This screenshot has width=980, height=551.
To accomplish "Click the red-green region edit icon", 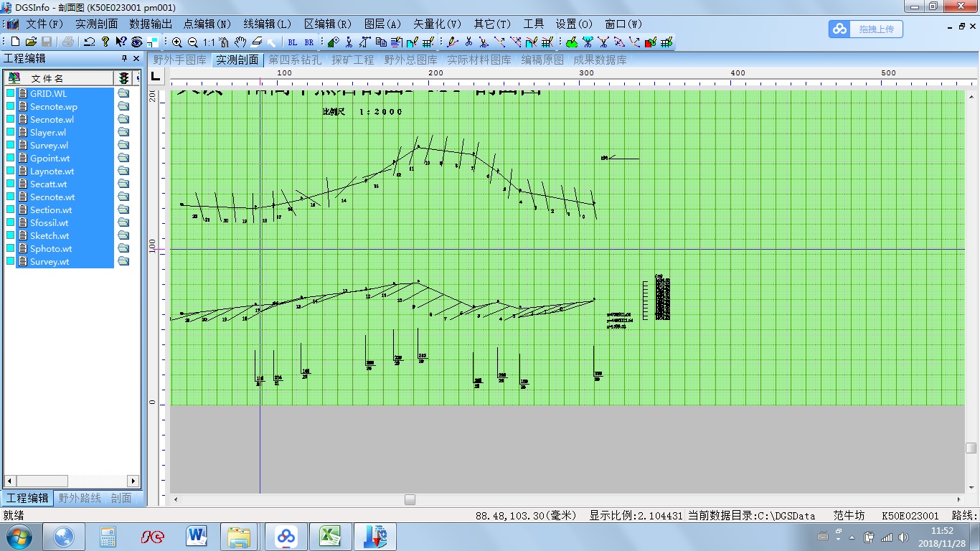I will point(651,42).
